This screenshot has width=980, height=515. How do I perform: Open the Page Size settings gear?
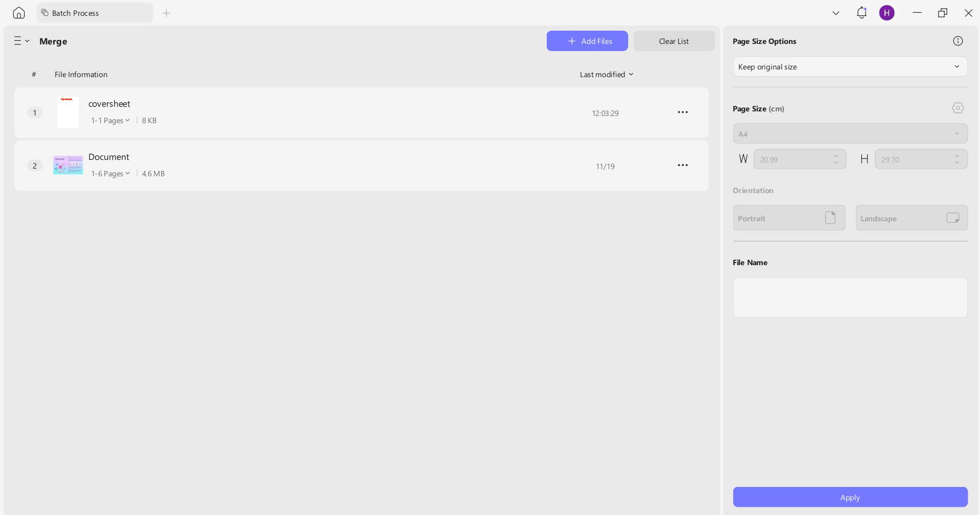958,108
